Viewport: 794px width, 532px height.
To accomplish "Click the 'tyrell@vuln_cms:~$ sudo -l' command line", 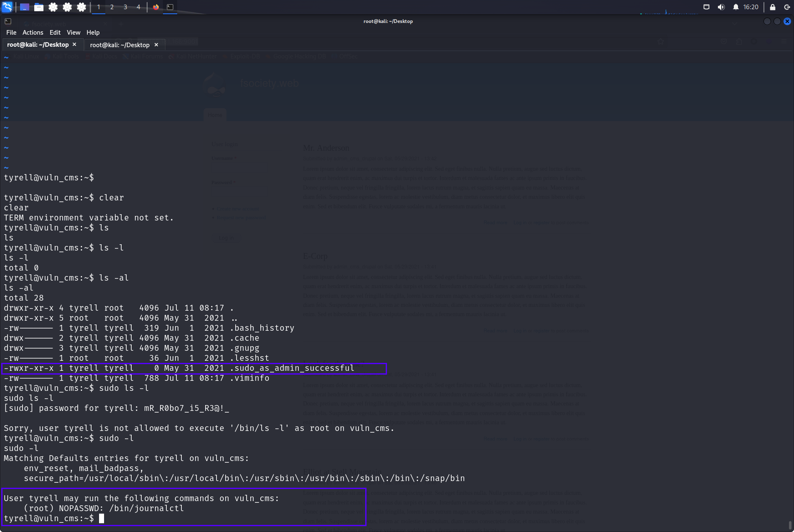I will click(69, 438).
